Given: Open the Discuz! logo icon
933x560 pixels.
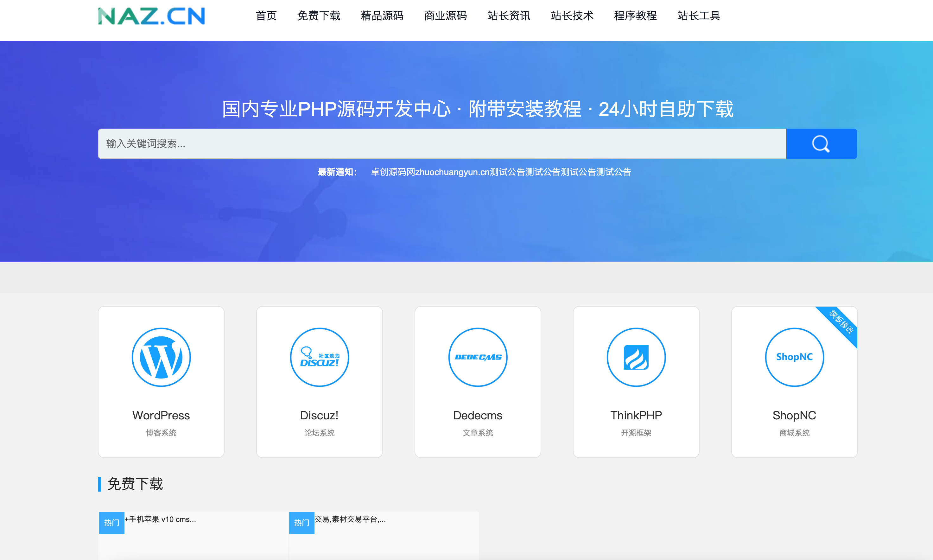Looking at the screenshot, I should click(320, 357).
